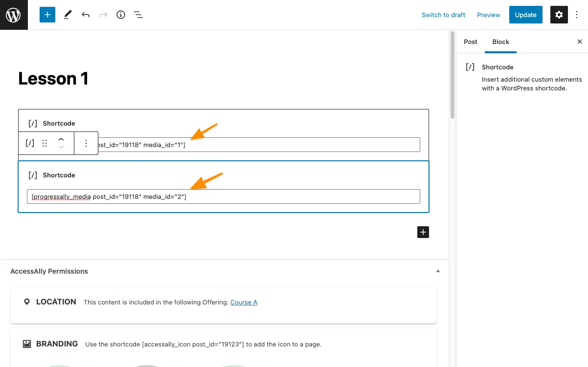588x367 pixels.
Task: Open the List View outline
Action: [x=138, y=15]
